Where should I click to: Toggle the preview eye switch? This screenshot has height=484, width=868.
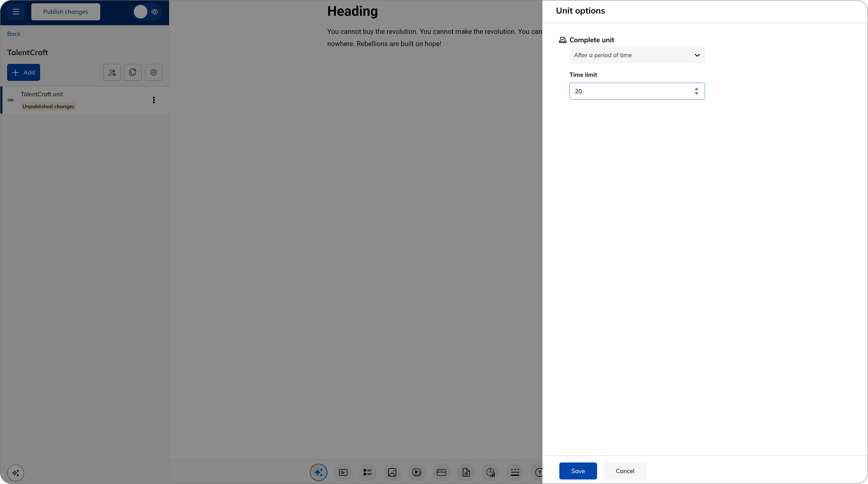(x=147, y=12)
